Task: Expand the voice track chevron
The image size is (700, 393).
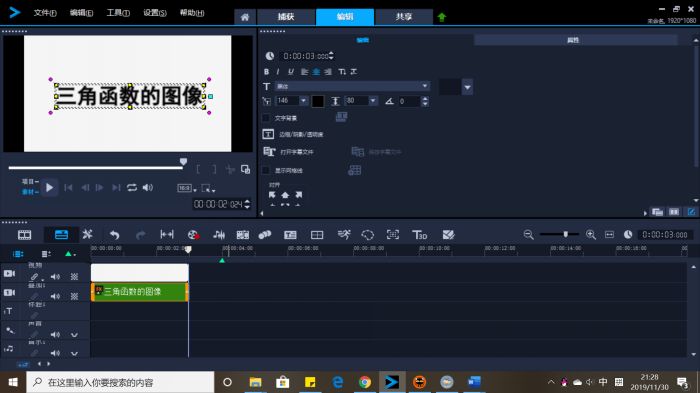Action: [74, 334]
